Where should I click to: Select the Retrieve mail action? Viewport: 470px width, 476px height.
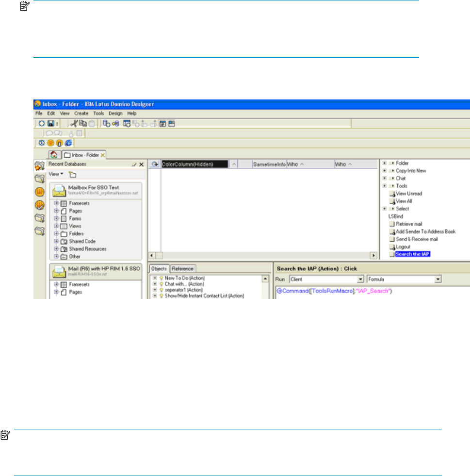pyautogui.click(x=409, y=224)
